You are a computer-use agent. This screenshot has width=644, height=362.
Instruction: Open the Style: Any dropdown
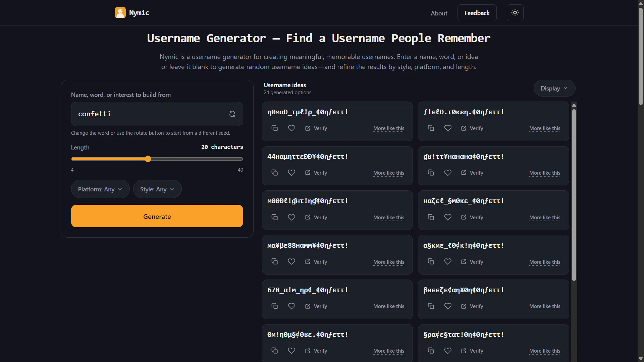tap(157, 189)
